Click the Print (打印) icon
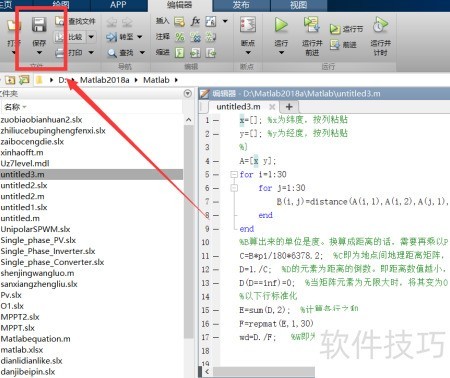The height and width of the screenshot is (378, 450). pos(60,53)
